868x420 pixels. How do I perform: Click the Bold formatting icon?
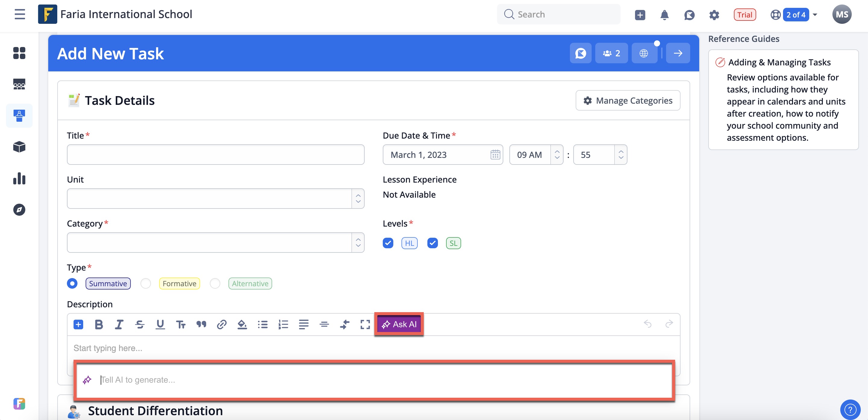[x=99, y=324]
